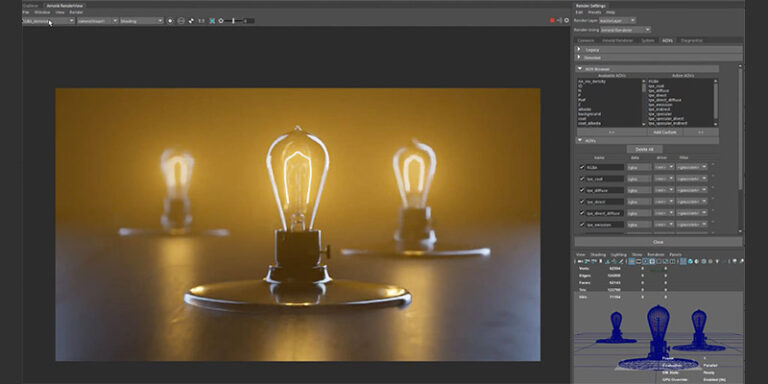Screen dimensions: 768x384
Task: Click the << remove AOV button
Action: click(700, 132)
